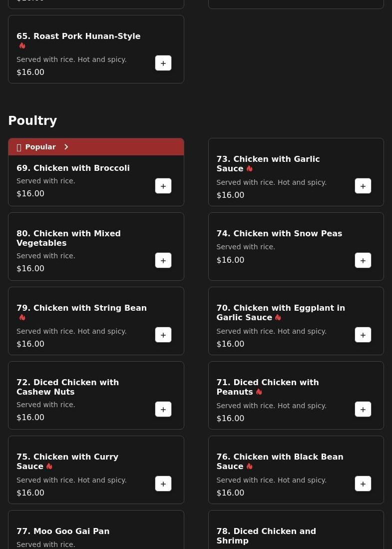Click the flame icon beside Chicken with String Bean

pyautogui.click(x=22, y=317)
